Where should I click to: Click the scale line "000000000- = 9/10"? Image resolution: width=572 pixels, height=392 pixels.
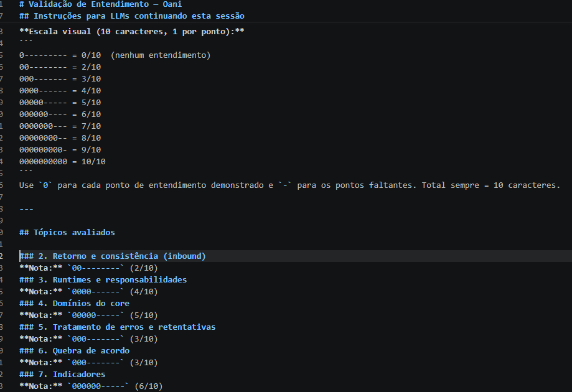pos(60,150)
